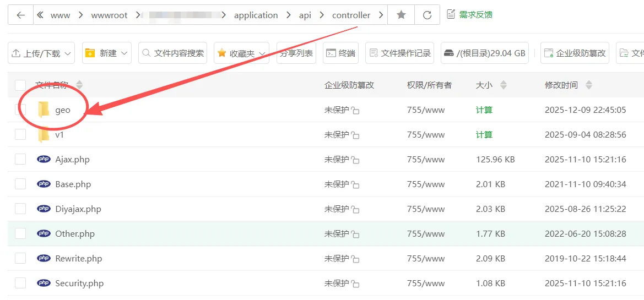Select the Base.php row checkbox
Viewport: 644px width, 300px height.
(20, 184)
